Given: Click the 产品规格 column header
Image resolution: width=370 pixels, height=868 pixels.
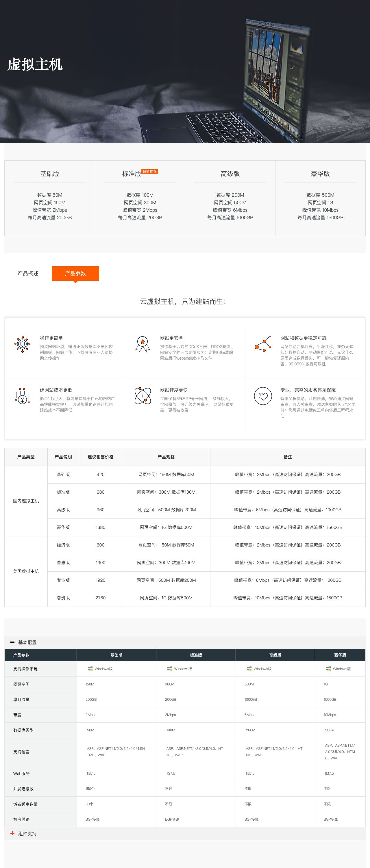Looking at the screenshot, I should [166, 457].
